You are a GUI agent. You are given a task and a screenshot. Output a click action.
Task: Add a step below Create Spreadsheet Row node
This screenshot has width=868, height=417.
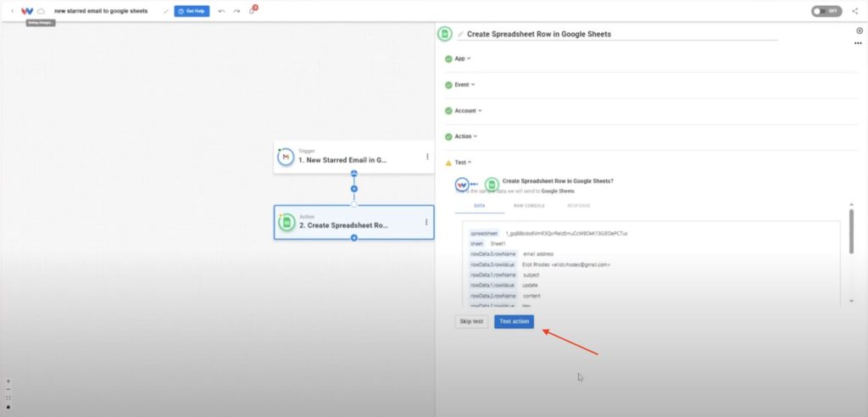(354, 238)
